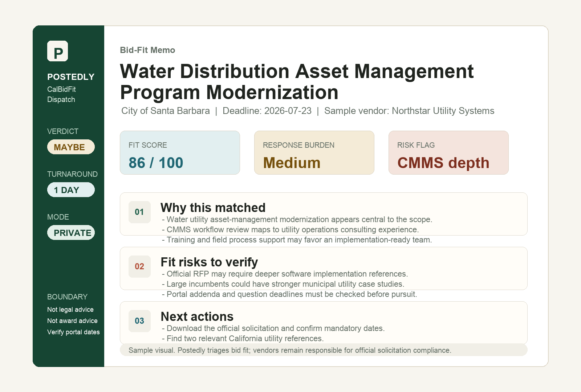Image resolution: width=581 pixels, height=392 pixels.
Task: Open the CMMS depth Risk Flag card
Action: [x=448, y=152]
